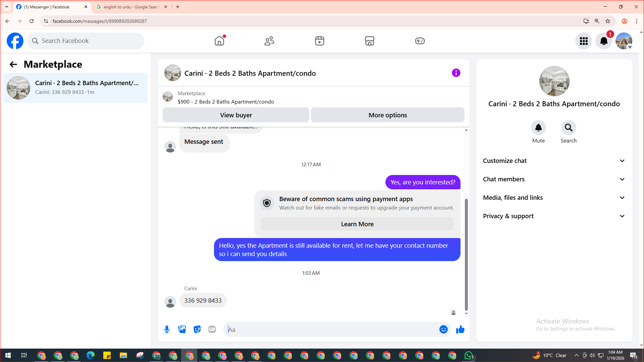Viewport: 644px width, 362px height.
Task: Open large listing thumbnail in right panel
Action: (554, 81)
